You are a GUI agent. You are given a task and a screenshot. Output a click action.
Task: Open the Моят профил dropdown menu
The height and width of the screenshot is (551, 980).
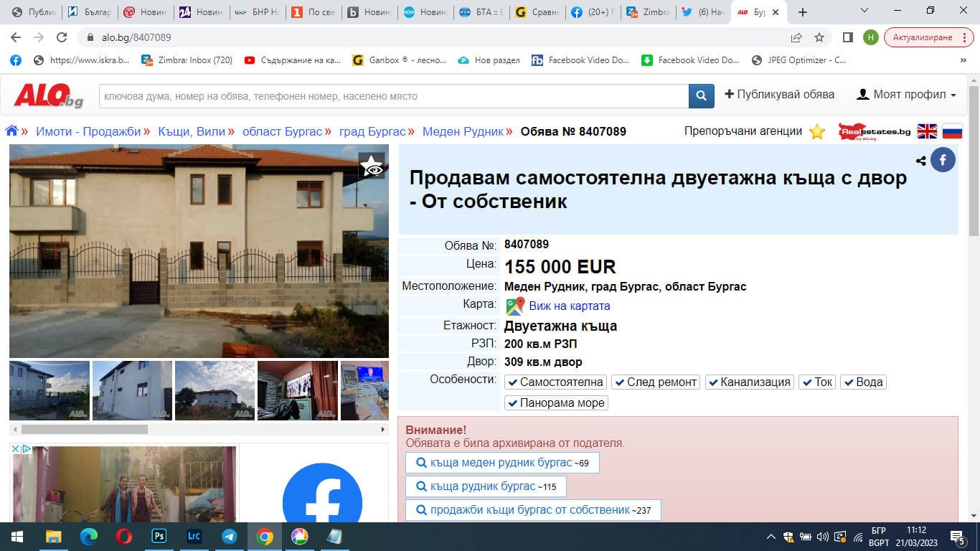tap(907, 95)
